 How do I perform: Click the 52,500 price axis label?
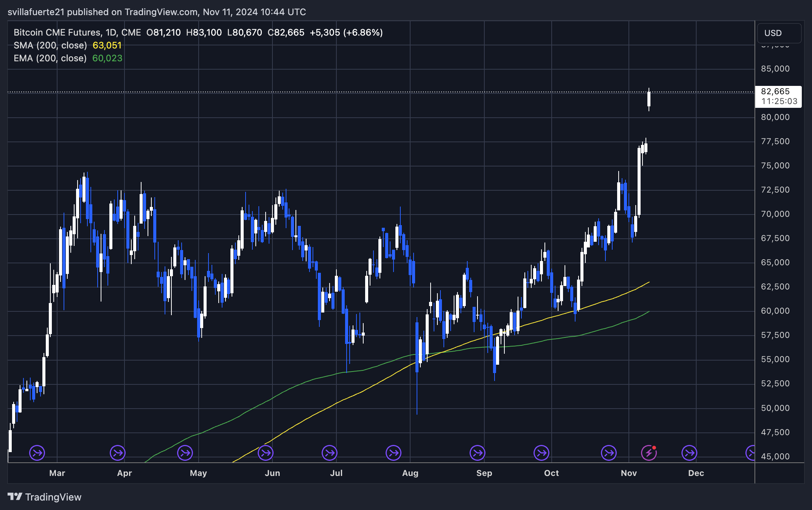point(775,384)
